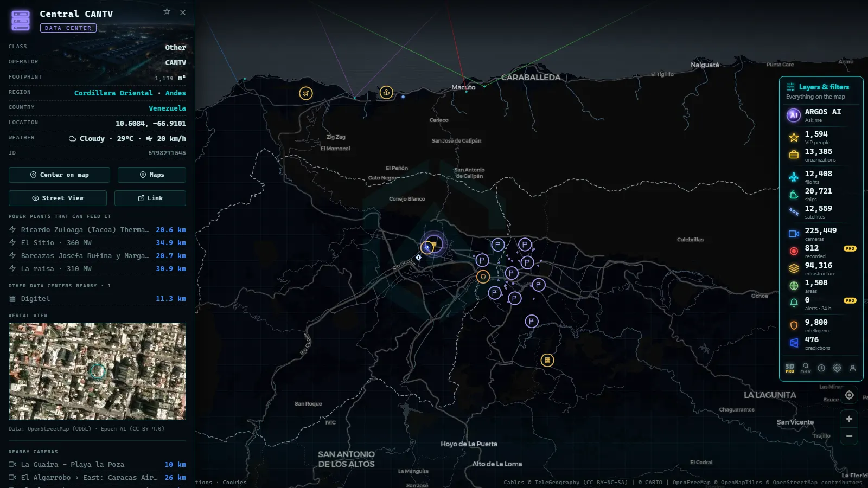Toggle the predictions layer
This screenshot has width=868, height=488.
[x=821, y=343]
